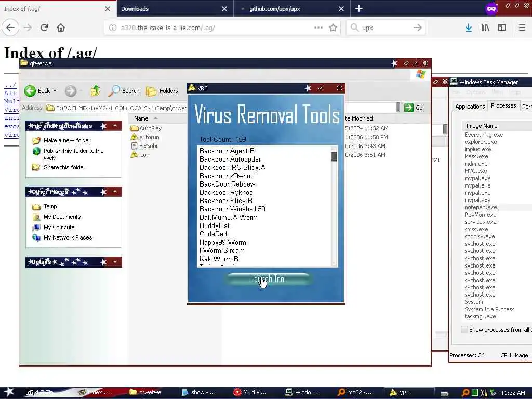Click the Launch Tool button in VRT
The image size is (532, 399).
coord(268,279)
